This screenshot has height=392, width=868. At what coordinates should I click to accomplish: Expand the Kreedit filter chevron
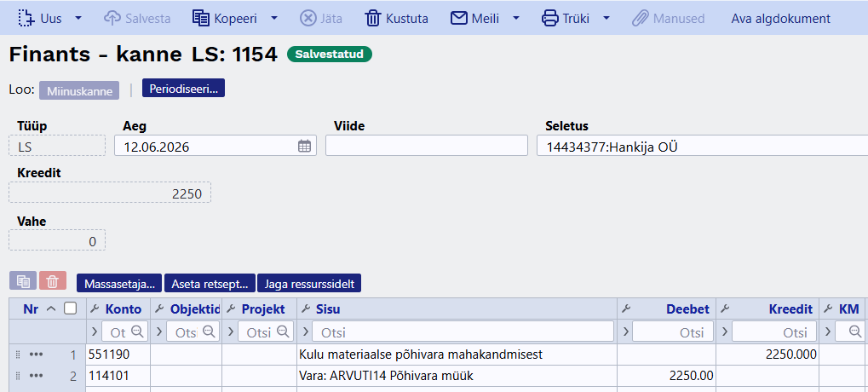(x=725, y=331)
